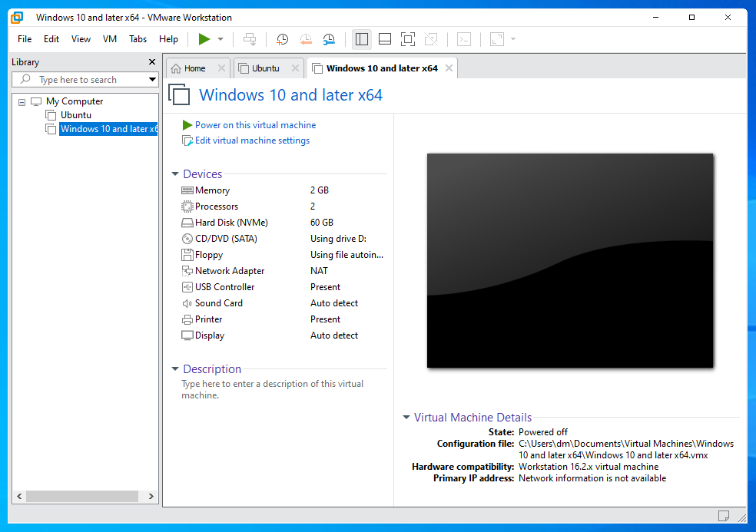Open the stretch guest dropdown arrow
The height and width of the screenshot is (532, 756).
pyautogui.click(x=513, y=39)
